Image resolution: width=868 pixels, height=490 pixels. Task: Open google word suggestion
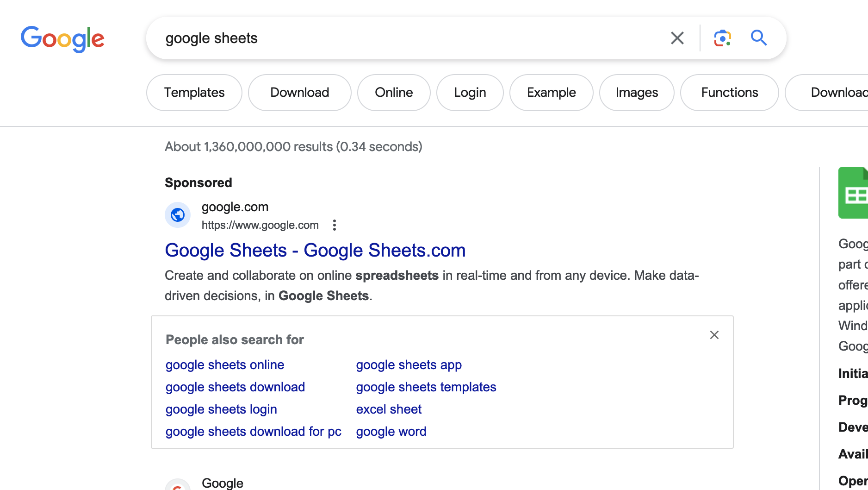(x=391, y=432)
